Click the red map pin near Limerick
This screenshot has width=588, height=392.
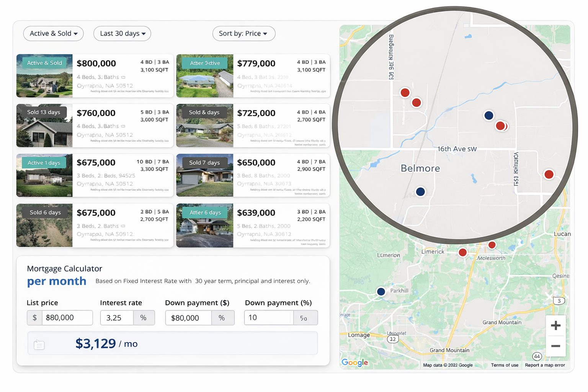(x=462, y=253)
